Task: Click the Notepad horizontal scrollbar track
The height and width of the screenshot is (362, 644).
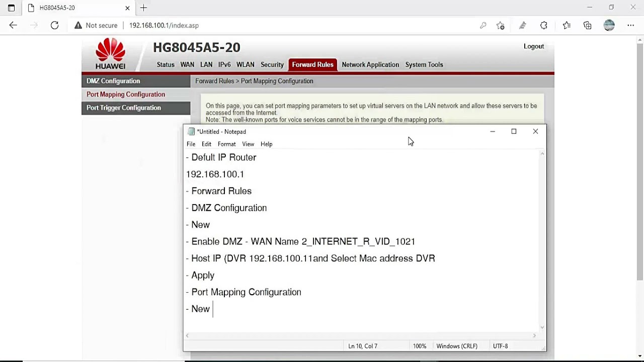Action: [x=361, y=335]
